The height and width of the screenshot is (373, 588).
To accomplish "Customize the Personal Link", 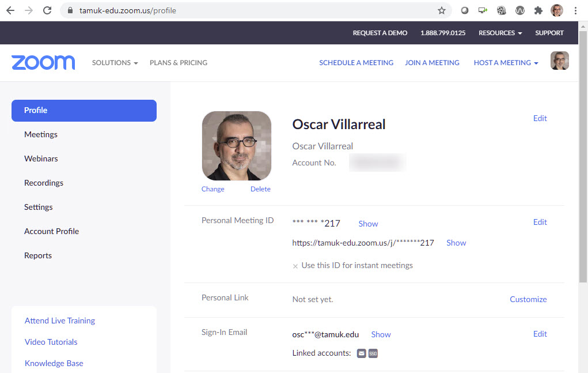I will tap(528, 299).
